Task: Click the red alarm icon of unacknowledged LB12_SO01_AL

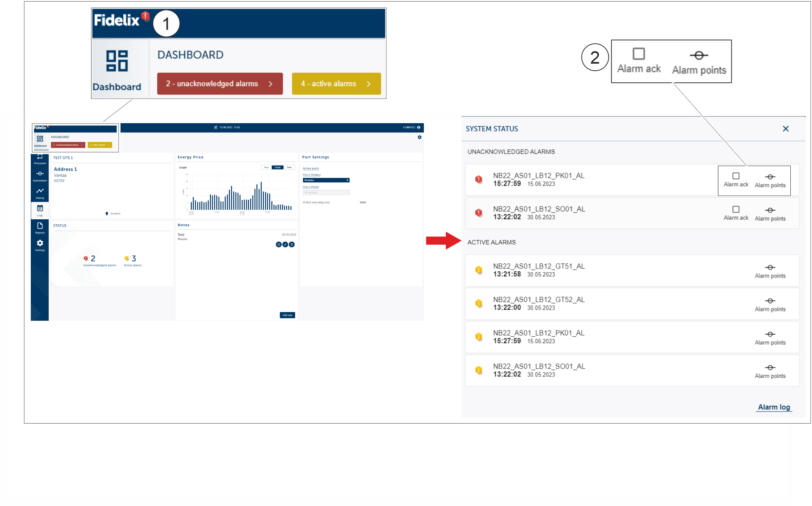Action: click(479, 213)
